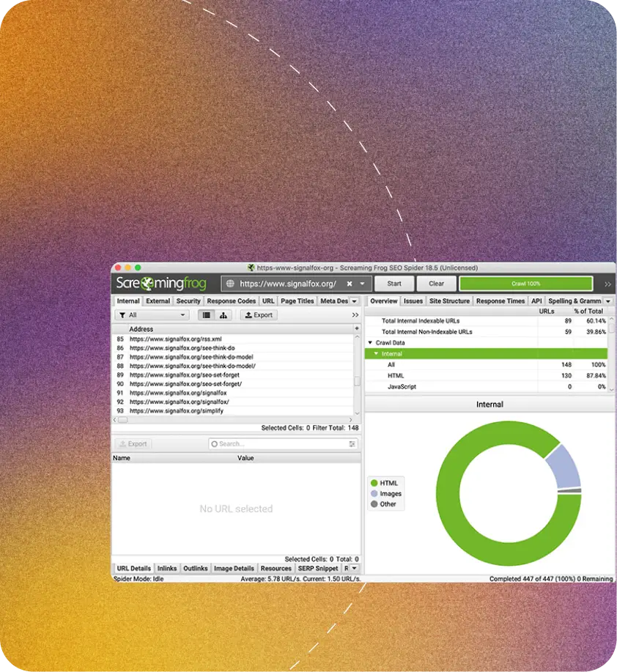This screenshot has height=672, width=617.
Task: Expand hidden toolbar items next to Export
Action: [355, 315]
